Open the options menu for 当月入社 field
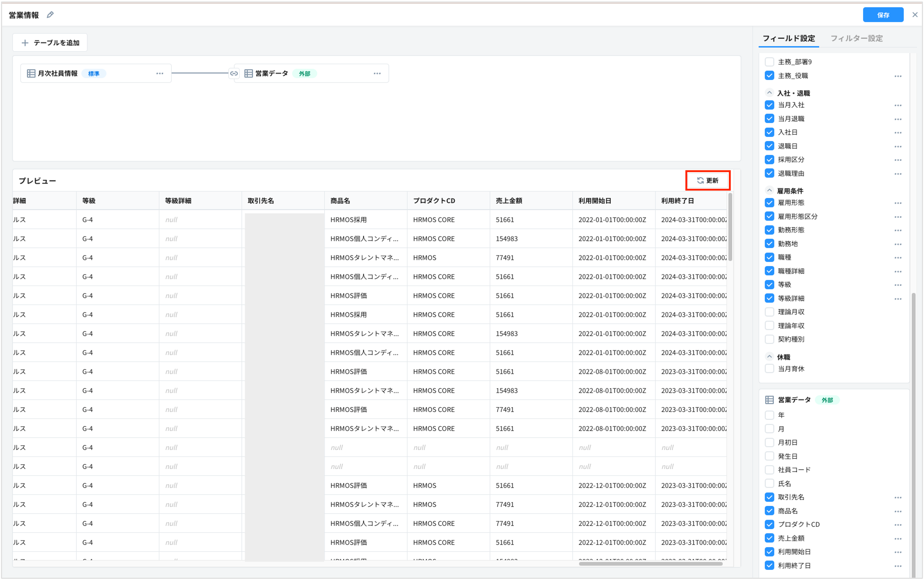 [898, 105]
